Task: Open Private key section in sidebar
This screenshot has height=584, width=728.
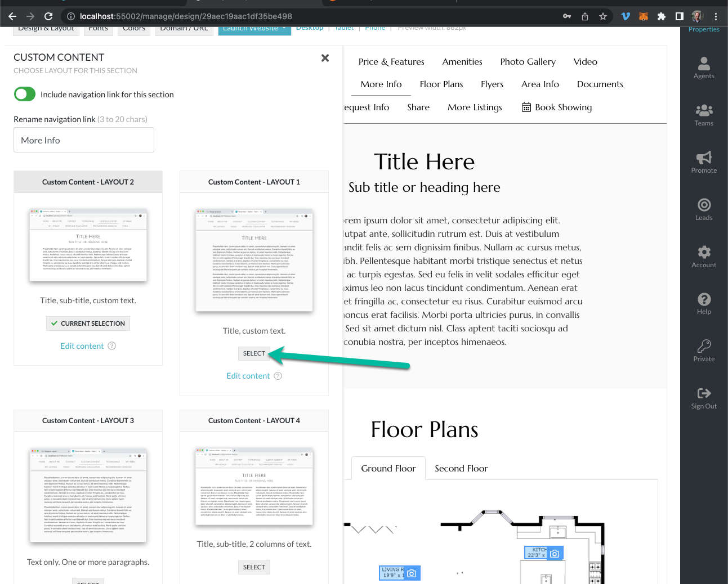Action: tap(704, 351)
